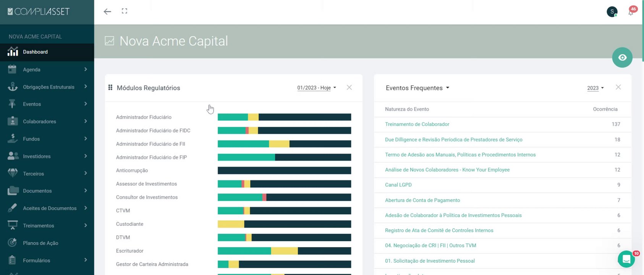The image size is (644, 275).
Task: Open the Canal LGPD event link
Action: coord(398,185)
